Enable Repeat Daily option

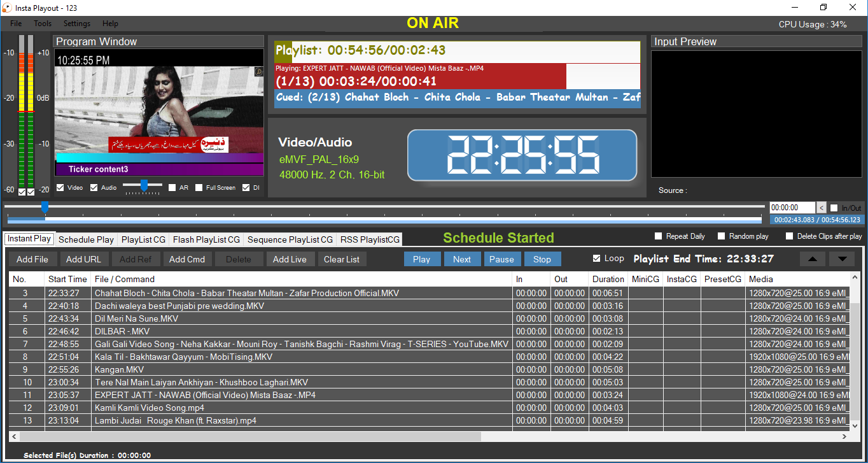tap(659, 236)
